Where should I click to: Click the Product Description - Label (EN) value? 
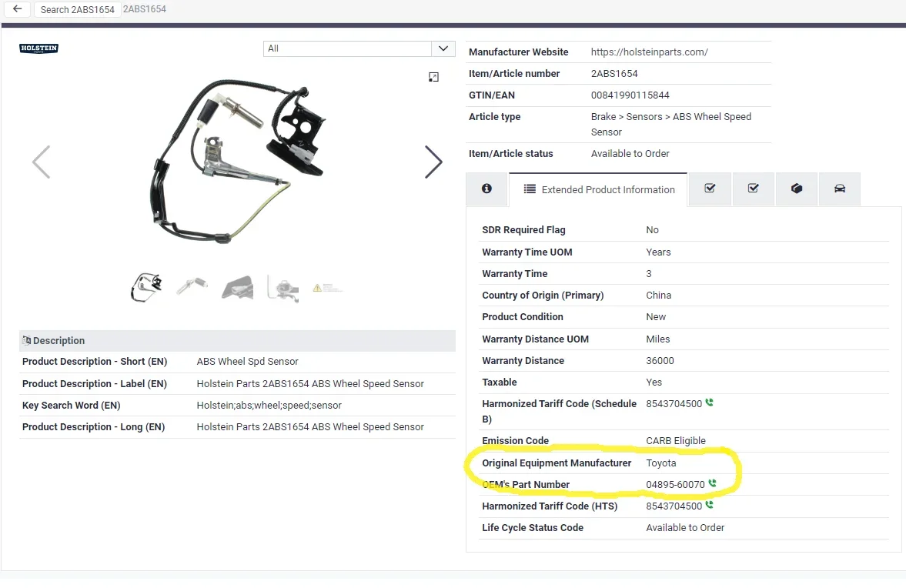pyautogui.click(x=310, y=384)
